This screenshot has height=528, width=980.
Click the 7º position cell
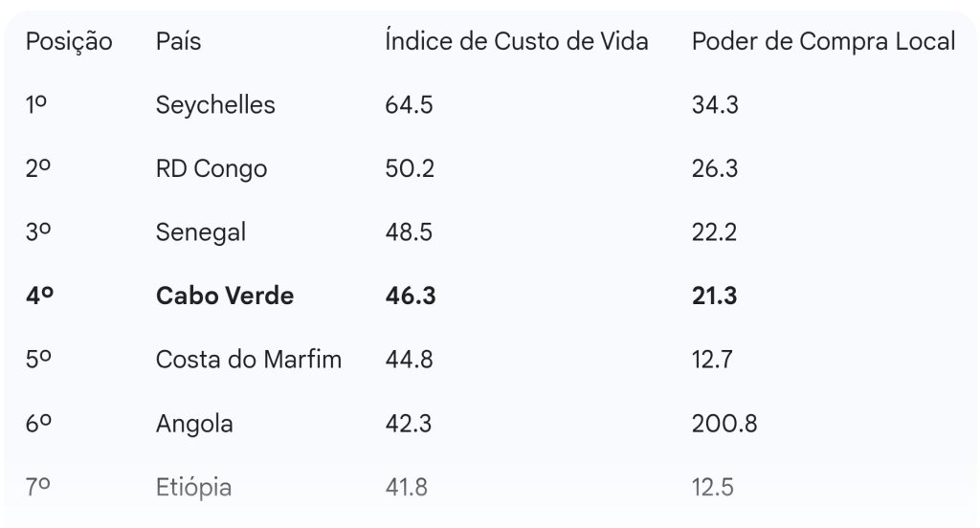coord(38,488)
